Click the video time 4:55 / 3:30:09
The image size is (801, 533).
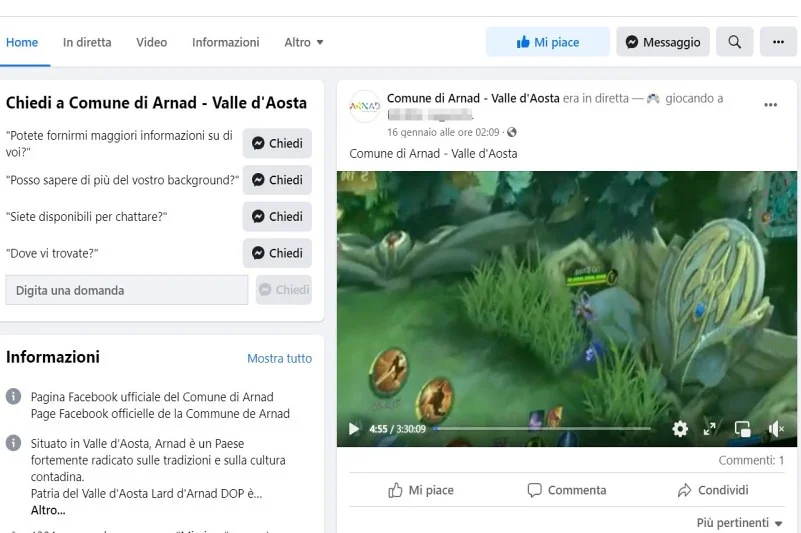[397, 429]
